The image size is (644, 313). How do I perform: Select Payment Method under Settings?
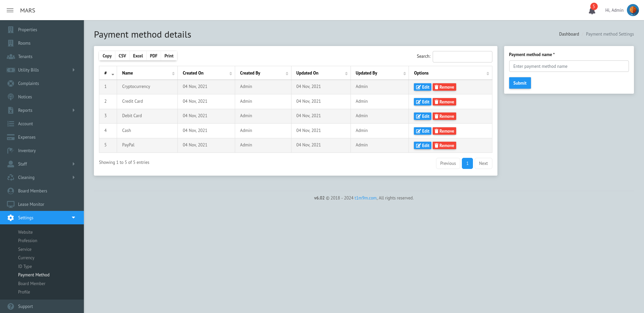click(x=34, y=275)
